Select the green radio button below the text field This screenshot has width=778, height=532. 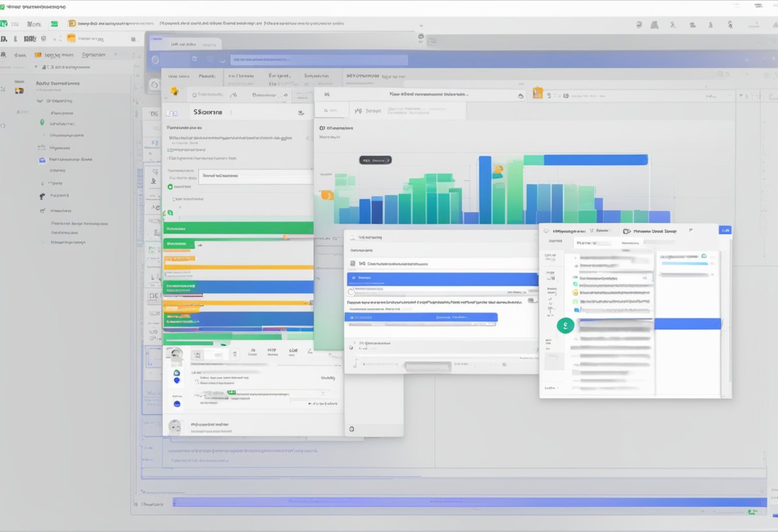pyautogui.click(x=170, y=187)
